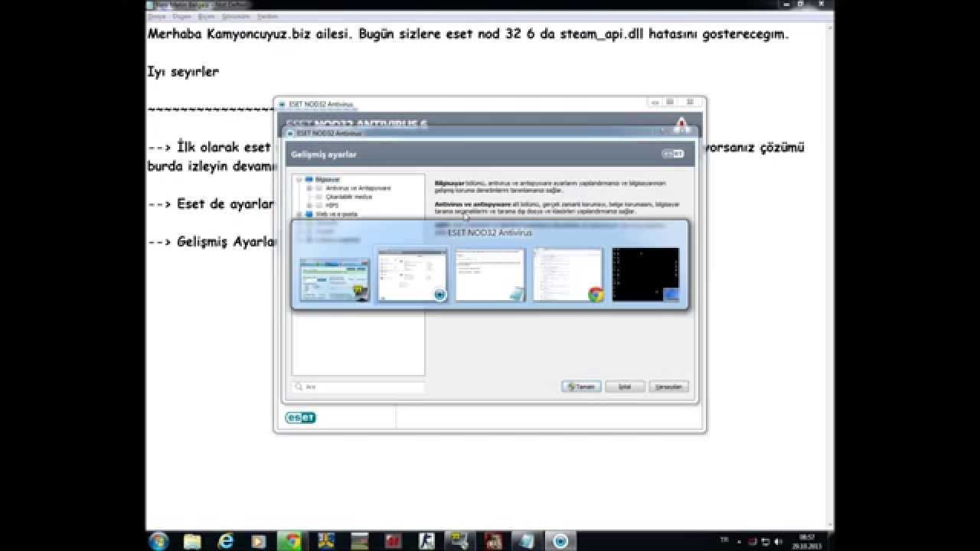Open the Dosya menu in Notepad

pos(157,15)
